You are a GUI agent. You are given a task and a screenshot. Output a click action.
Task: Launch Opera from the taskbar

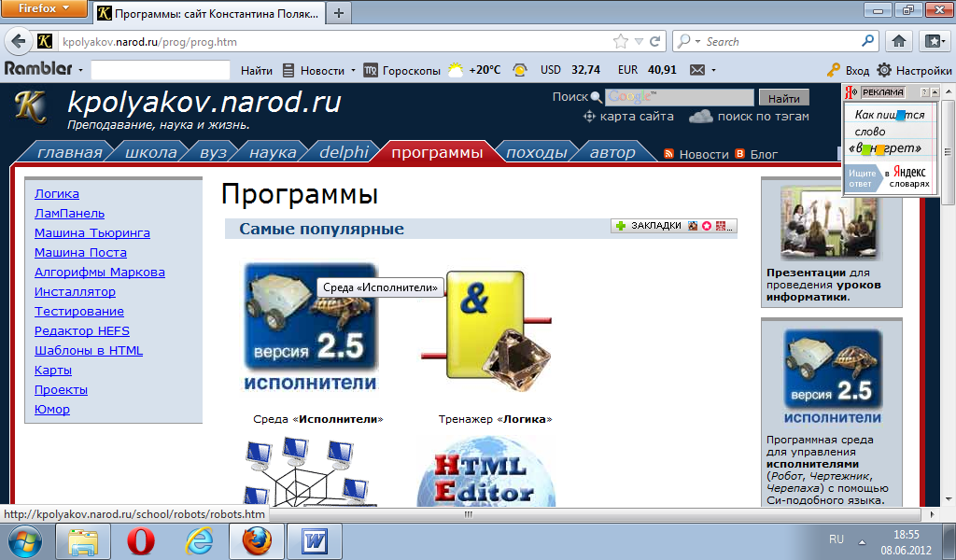(x=140, y=541)
